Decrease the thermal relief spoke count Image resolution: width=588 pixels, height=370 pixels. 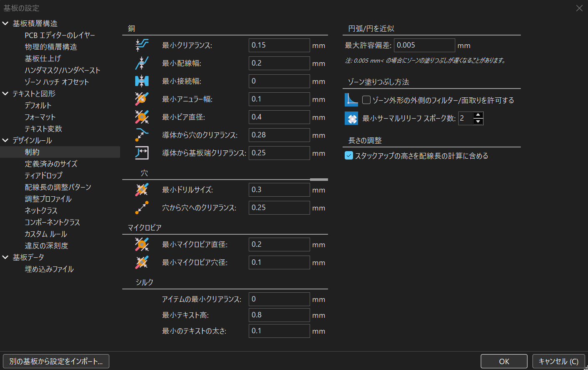[478, 122]
